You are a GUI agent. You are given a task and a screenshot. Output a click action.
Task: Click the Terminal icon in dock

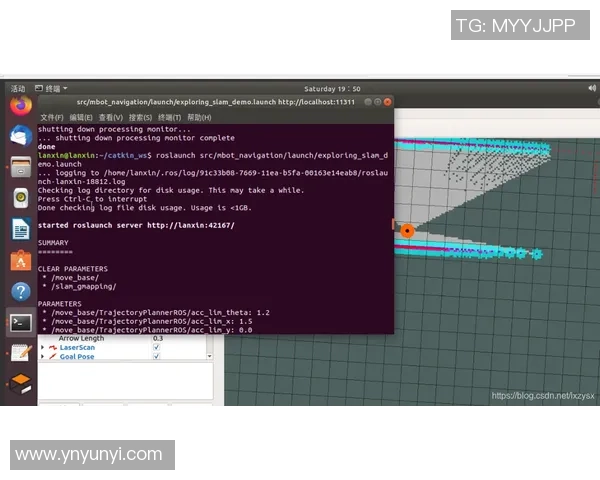pyautogui.click(x=20, y=322)
